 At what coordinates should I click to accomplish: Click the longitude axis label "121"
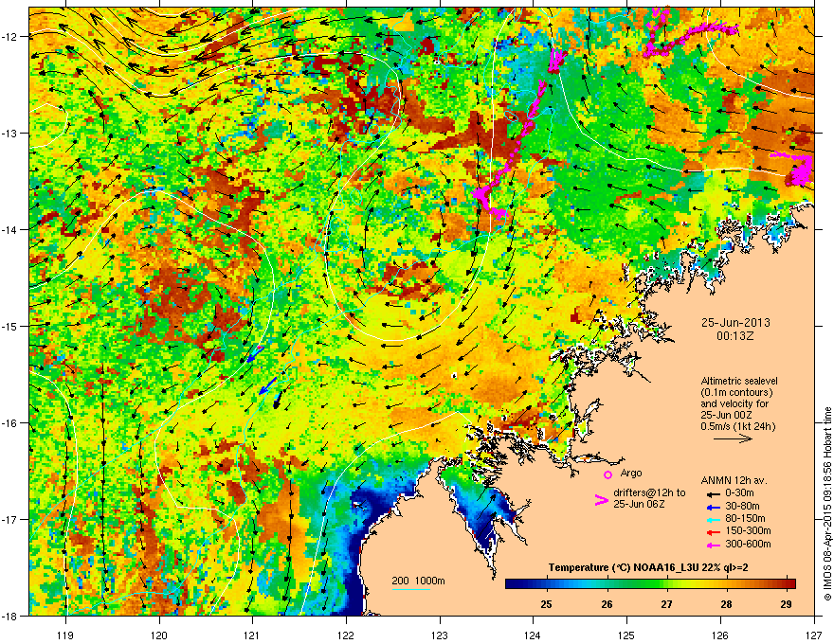(252, 635)
